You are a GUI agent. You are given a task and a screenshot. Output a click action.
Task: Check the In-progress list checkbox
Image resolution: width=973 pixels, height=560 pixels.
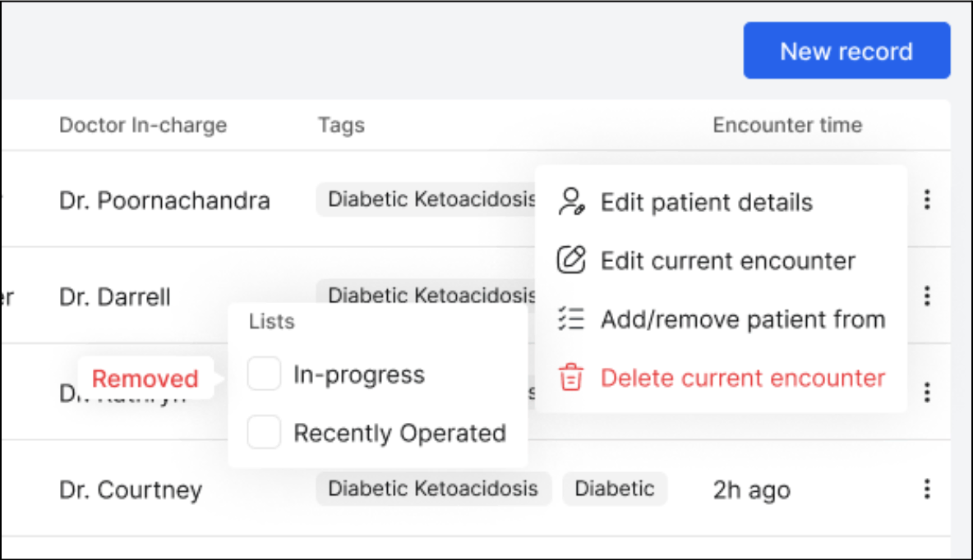[265, 374]
